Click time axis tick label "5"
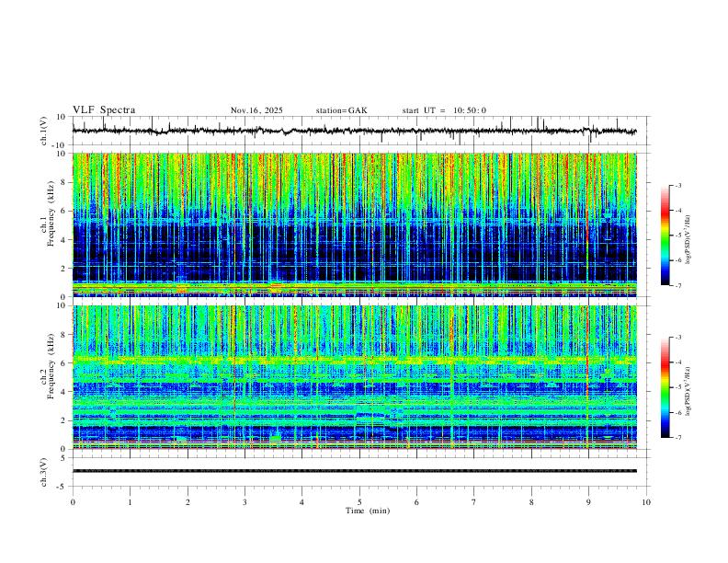The width and height of the screenshot is (728, 563). tap(359, 502)
